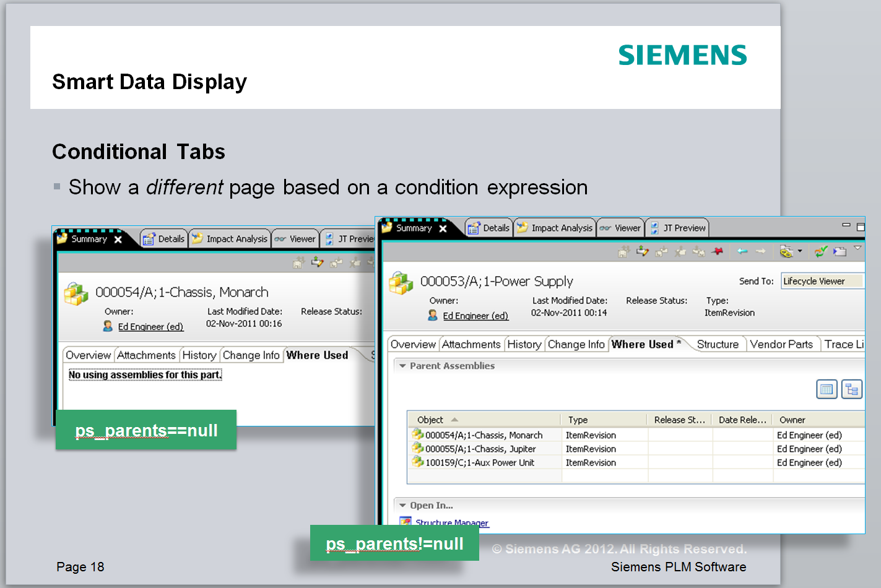Open the Structure Manager link
The height and width of the screenshot is (588, 881).
pyautogui.click(x=452, y=524)
